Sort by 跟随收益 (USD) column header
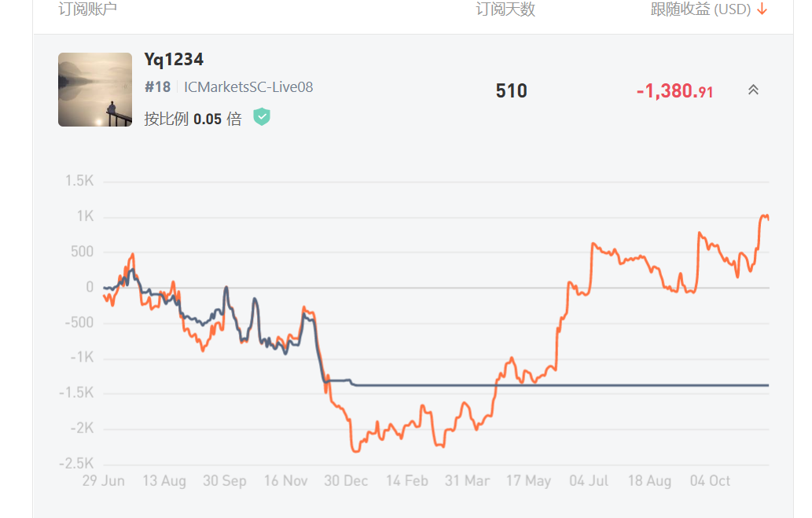812x518 pixels. tap(700, 9)
